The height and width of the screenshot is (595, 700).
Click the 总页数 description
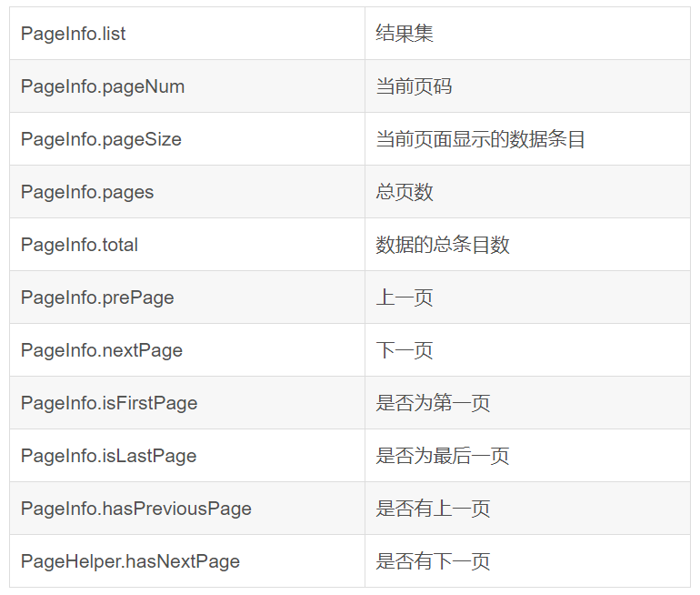pos(405,192)
